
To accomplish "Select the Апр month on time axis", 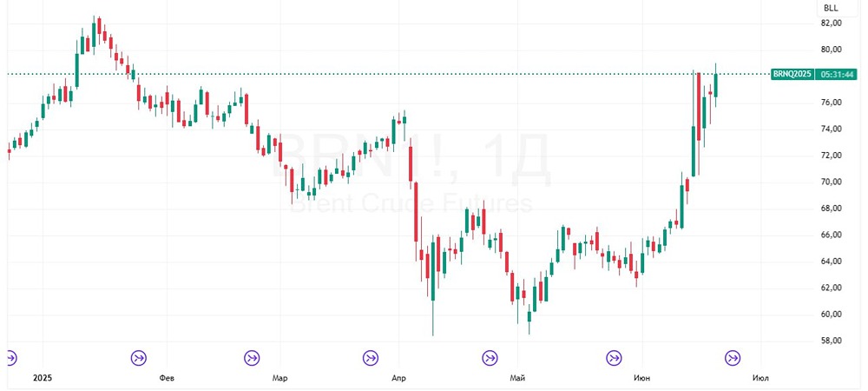I will (399, 378).
